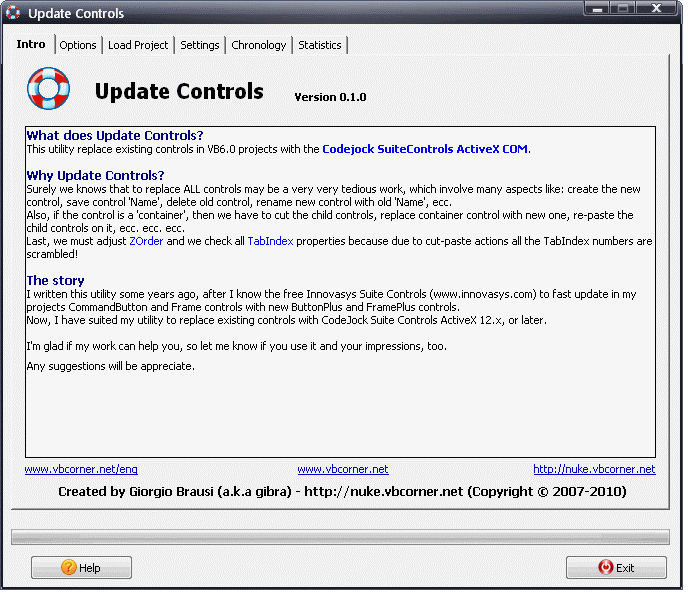Viewport: 689px width, 595px height.
Task: Click the ZOrder highlighted word
Action: (x=146, y=241)
